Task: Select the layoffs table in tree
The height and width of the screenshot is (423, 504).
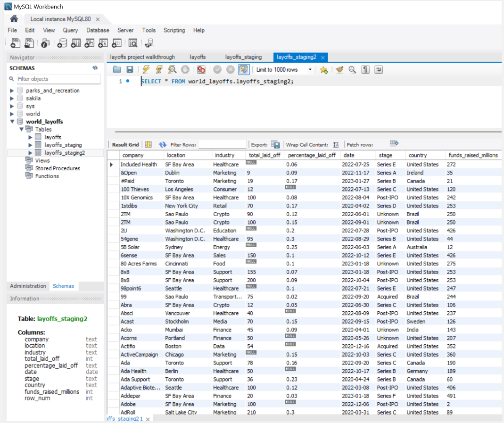Action: pyautogui.click(x=53, y=137)
